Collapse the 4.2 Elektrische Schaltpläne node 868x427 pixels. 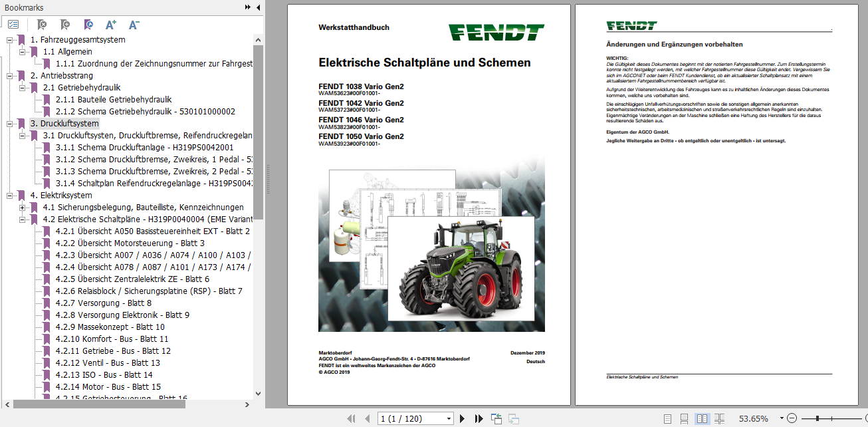coord(23,219)
